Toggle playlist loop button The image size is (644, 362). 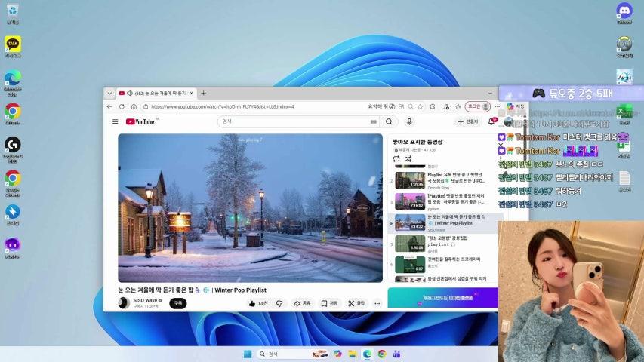396,159
